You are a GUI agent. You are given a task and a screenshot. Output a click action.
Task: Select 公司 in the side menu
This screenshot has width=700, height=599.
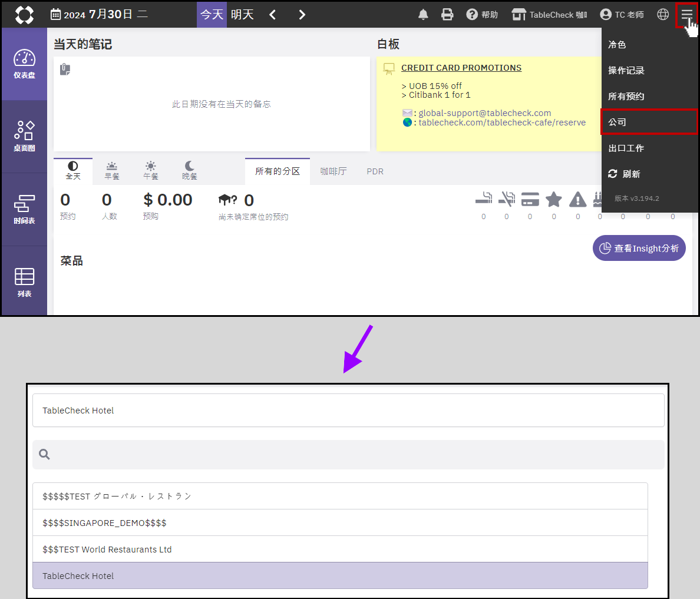point(649,122)
